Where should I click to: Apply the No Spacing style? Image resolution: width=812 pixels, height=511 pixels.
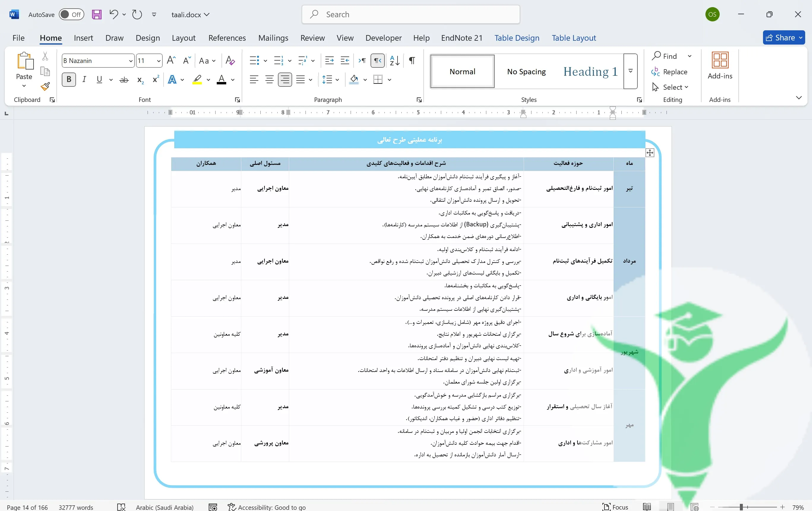(526, 71)
